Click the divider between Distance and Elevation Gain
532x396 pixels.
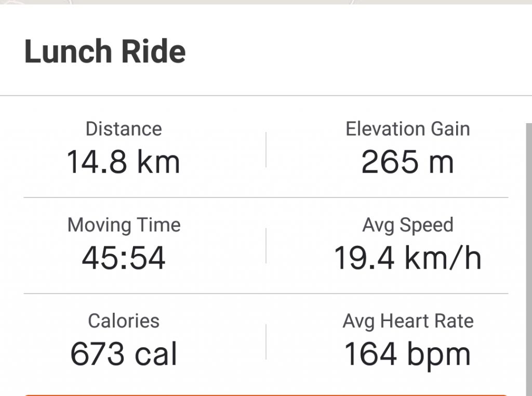click(x=266, y=150)
